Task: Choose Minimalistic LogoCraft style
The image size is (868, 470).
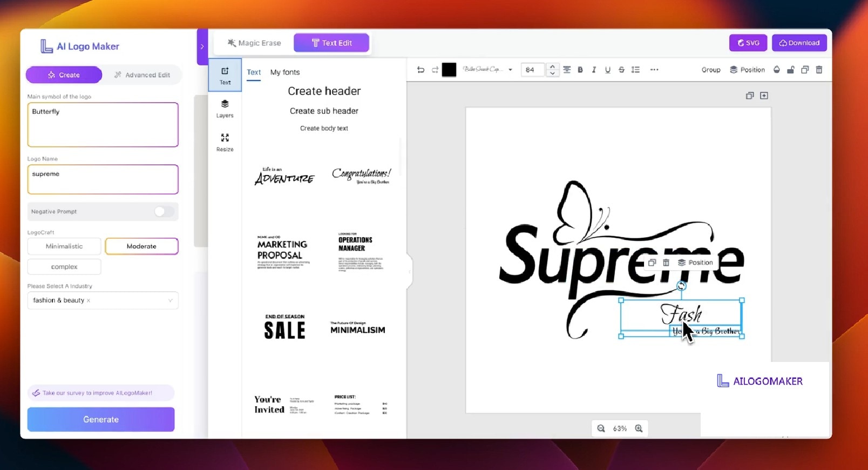Action: 64,246
